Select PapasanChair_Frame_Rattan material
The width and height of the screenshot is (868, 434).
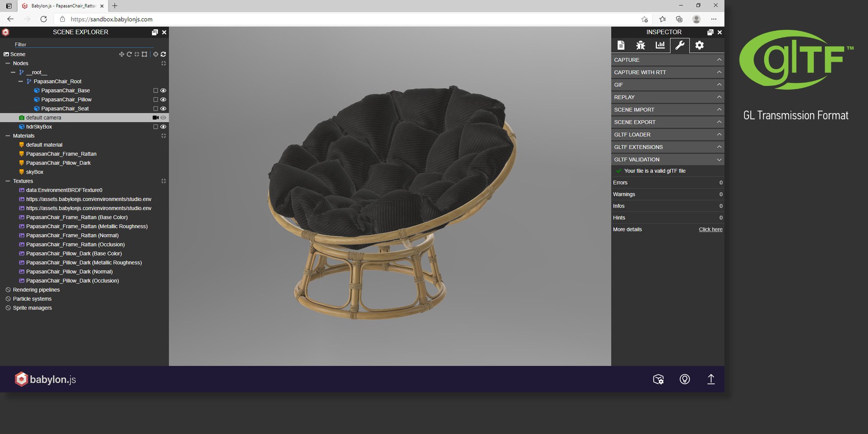click(x=61, y=154)
